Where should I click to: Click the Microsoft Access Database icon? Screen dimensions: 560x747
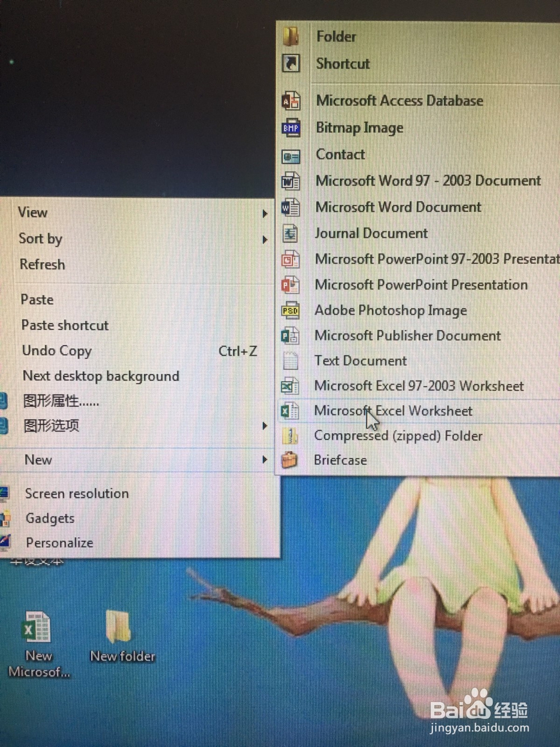point(291,101)
